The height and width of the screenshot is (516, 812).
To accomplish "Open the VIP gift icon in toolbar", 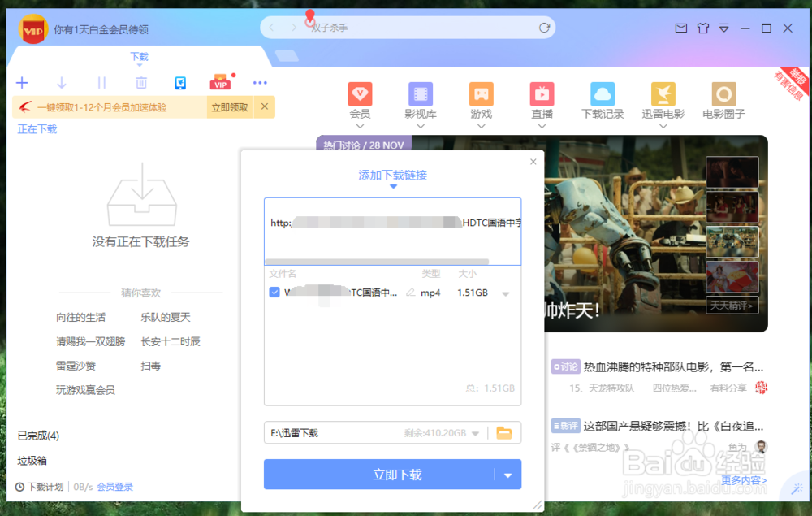I will (x=221, y=82).
